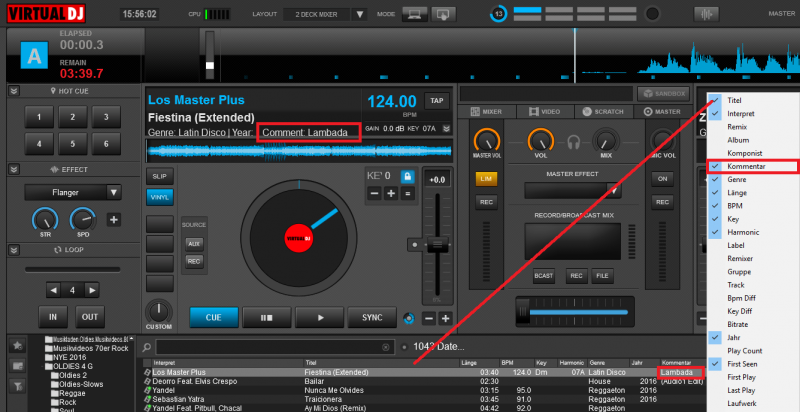Trigger hot cue 4
The image size is (800, 412).
point(39,144)
